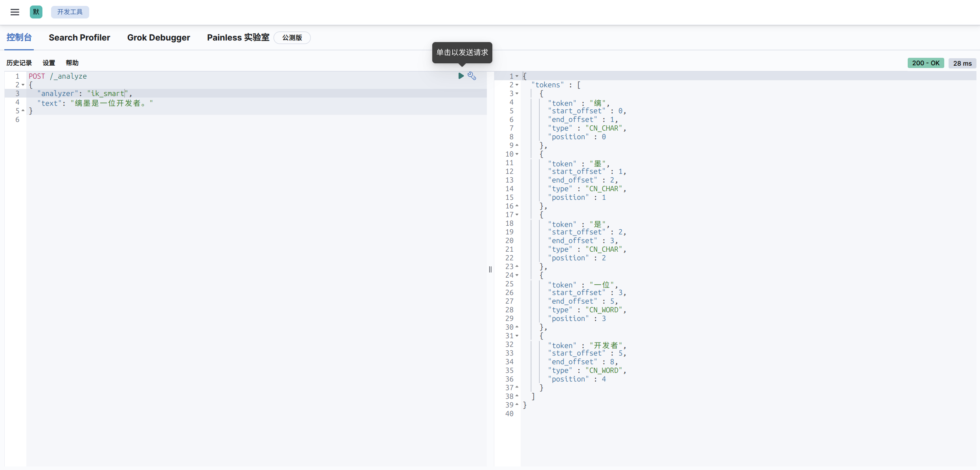
Task: Open the 设置 settings link
Action: tap(49, 63)
